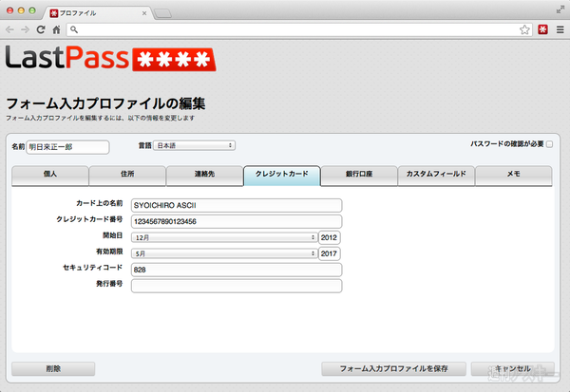Click the キャンセル button

[x=513, y=369]
